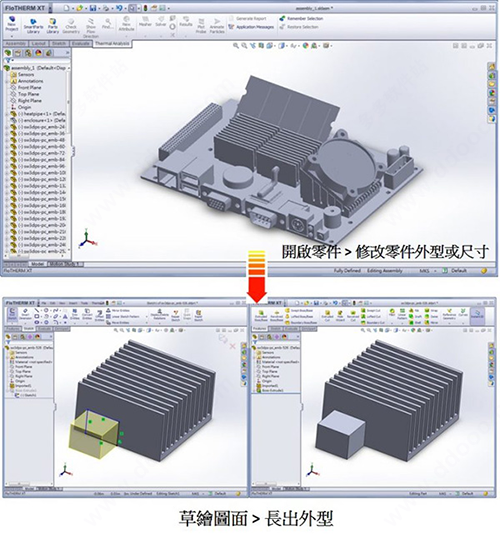Click Zoom to Fit in top viewport toolbar
This screenshot has height=539, width=500.
point(236,45)
